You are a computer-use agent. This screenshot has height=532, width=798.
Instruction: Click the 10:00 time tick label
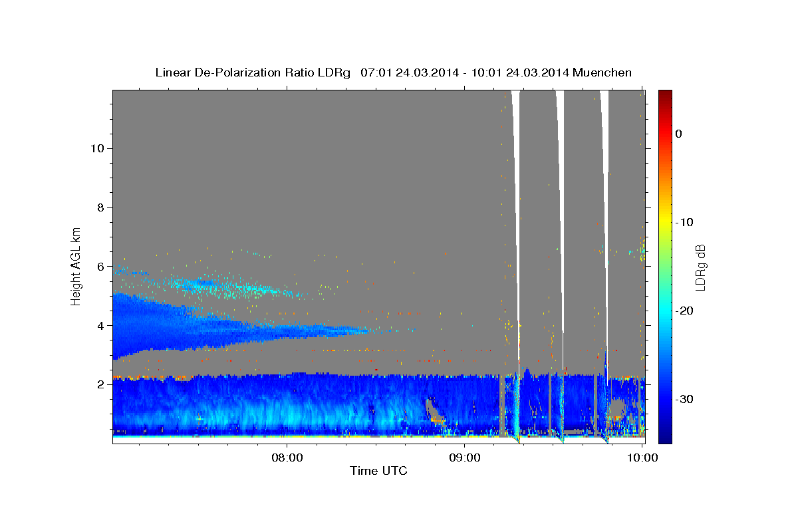642,458
